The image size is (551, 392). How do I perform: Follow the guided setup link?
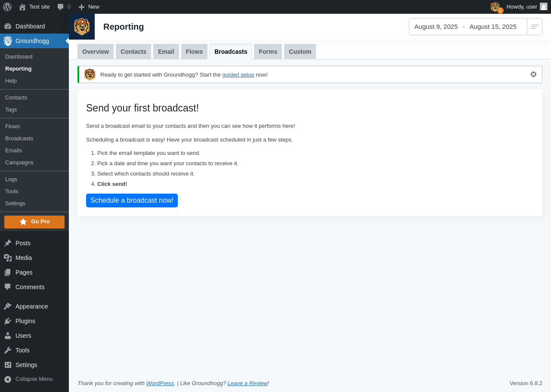(x=238, y=74)
